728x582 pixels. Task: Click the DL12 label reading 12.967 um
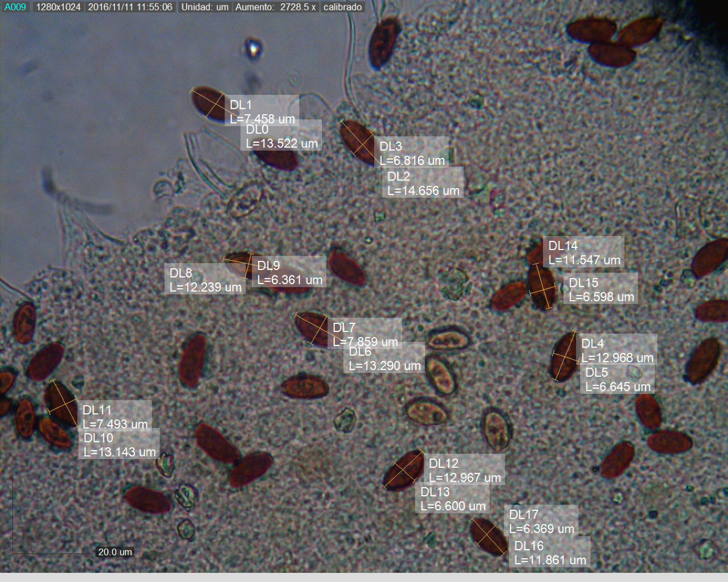coord(464,470)
